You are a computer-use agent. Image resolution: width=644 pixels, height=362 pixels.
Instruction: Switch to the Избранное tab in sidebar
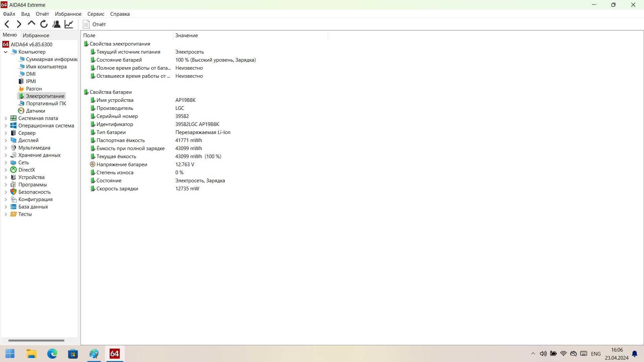[x=36, y=35]
